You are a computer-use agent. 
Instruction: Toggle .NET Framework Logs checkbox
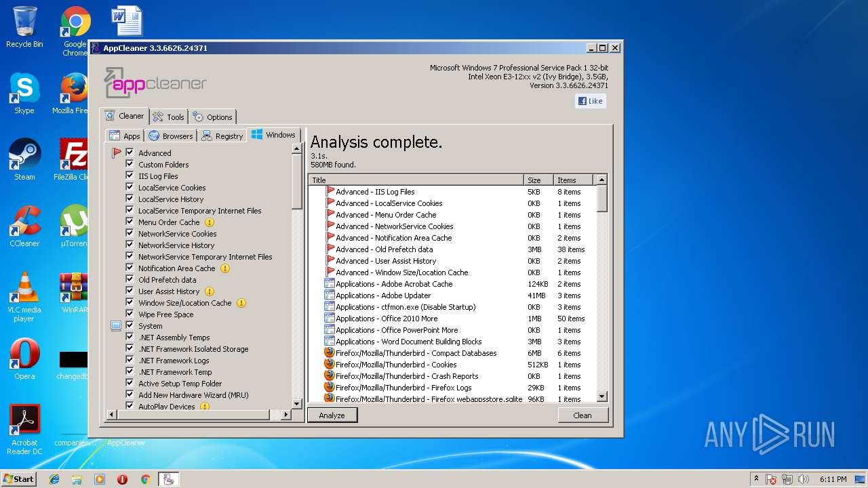[x=130, y=360]
